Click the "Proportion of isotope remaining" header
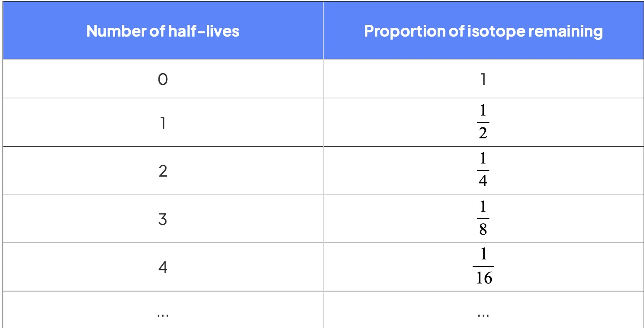The image size is (644, 328). (x=483, y=31)
